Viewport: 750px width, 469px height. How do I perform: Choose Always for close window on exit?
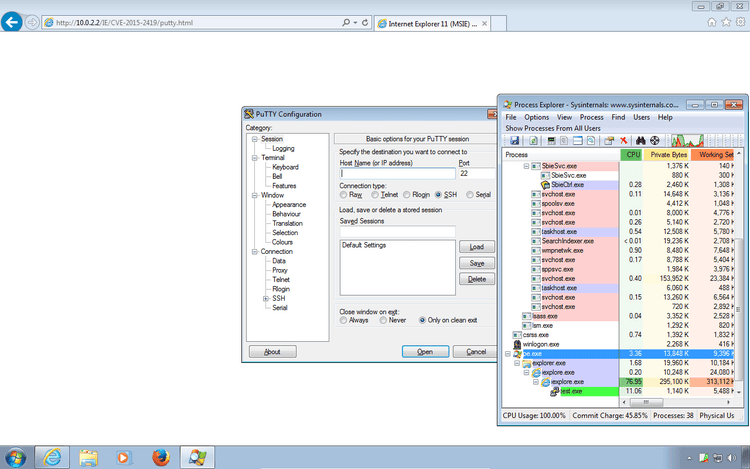coord(343,320)
